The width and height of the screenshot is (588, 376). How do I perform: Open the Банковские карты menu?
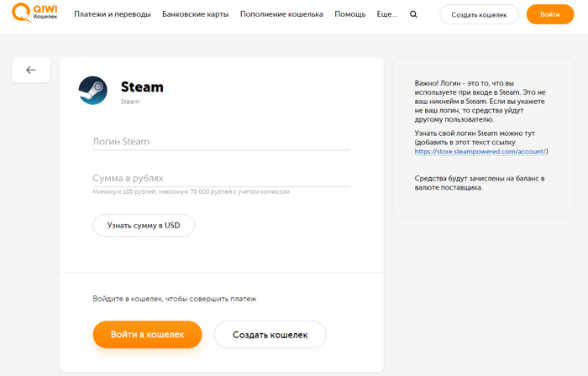(196, 14)
